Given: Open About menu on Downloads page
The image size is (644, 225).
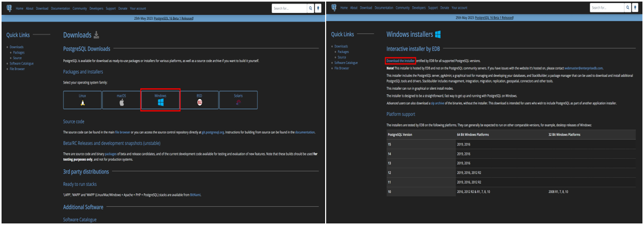Looking at the screenshot, I should tap(30, 8).
